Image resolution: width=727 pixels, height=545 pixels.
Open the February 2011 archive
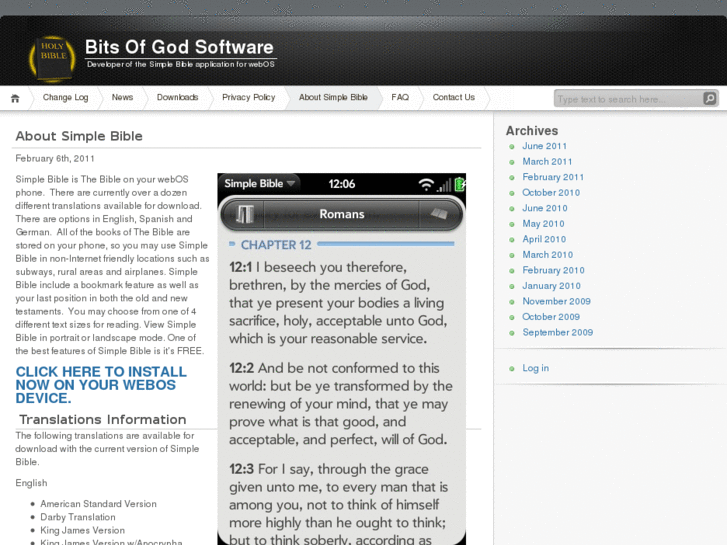553,177
